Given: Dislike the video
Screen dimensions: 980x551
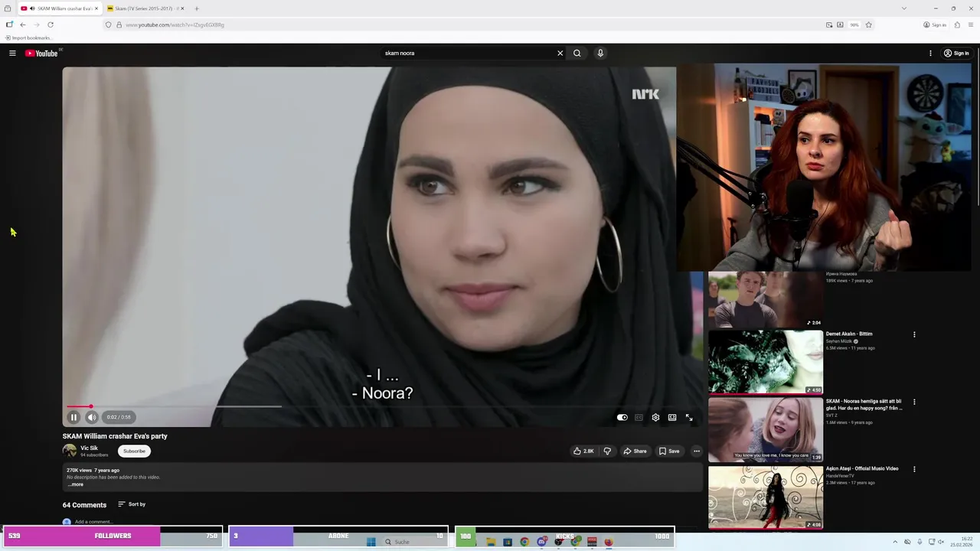Looking at the screenshot, I should coord(607,451).
